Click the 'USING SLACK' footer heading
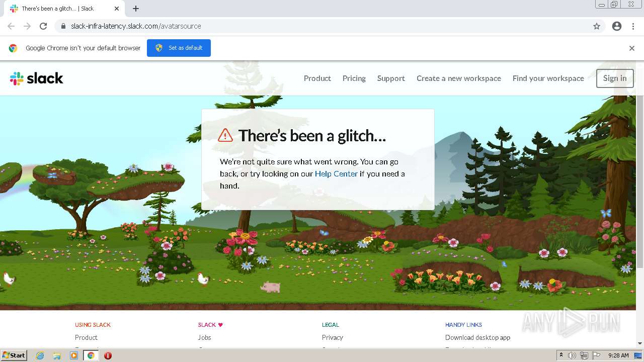The width and height of the screenshot is (644, 362). pos(93,325)
